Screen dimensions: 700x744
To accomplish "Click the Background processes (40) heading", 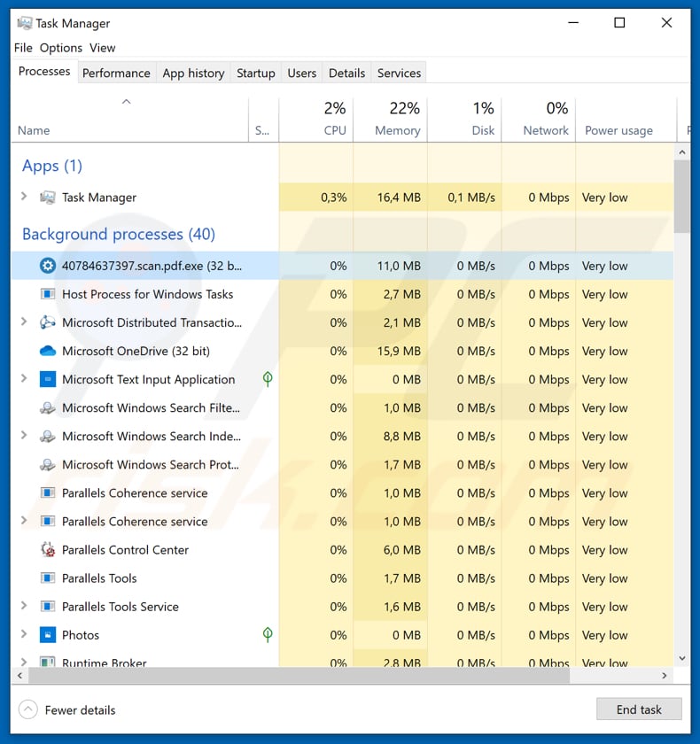I will point(119,234).
